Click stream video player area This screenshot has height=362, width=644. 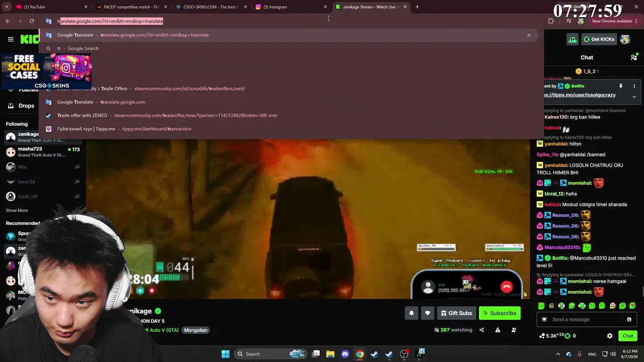point(307,220)
